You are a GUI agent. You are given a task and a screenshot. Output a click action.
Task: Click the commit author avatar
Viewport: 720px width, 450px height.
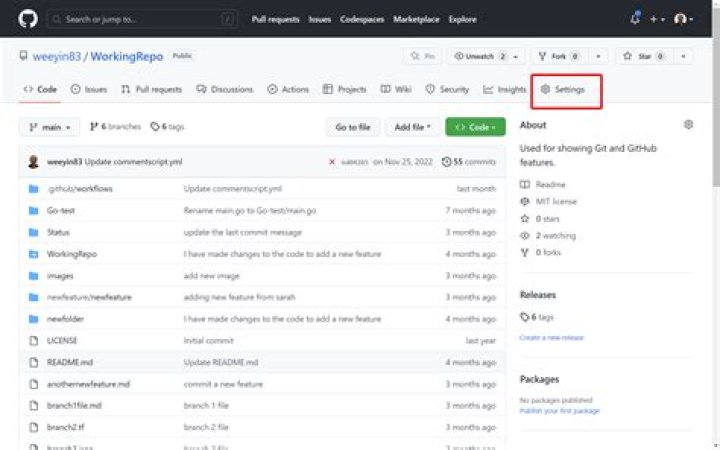tap(33, 162)
